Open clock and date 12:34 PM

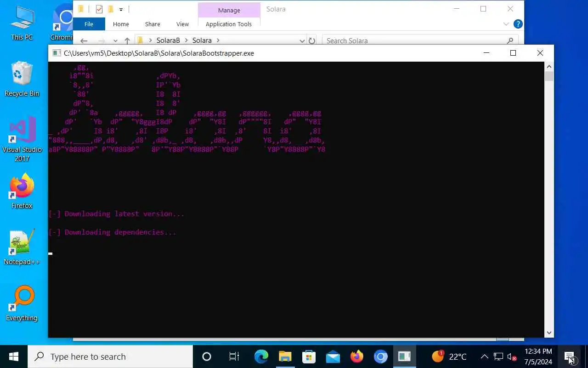point(538,356)
